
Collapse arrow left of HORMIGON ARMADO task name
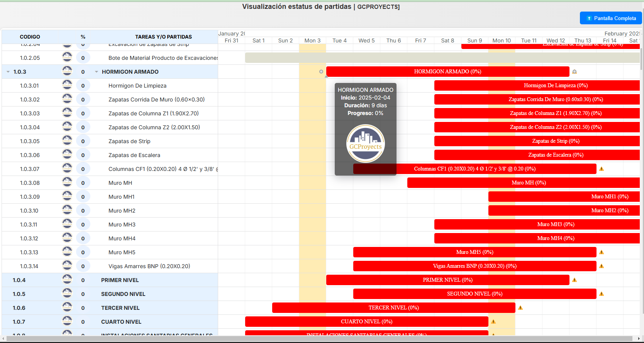click(97, 72)
